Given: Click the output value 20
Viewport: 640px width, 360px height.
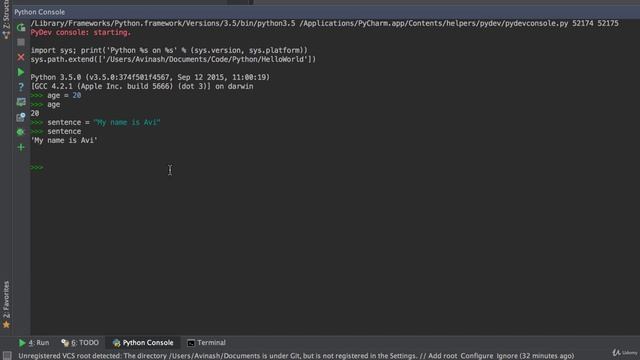Looking at the screenshot, I should pyautogui.click(x=35, y=113).
